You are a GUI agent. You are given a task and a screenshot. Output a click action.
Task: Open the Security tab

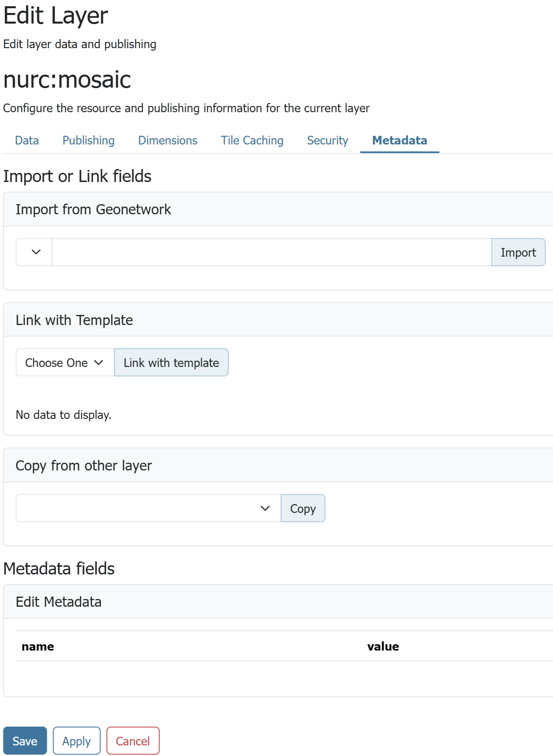tap(328, 140)
